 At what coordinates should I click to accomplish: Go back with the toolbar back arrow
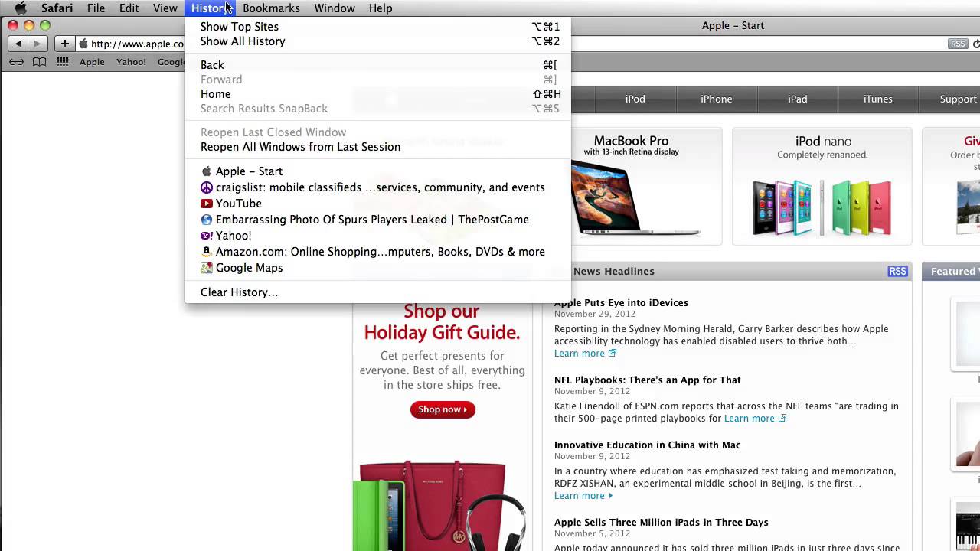19,44
